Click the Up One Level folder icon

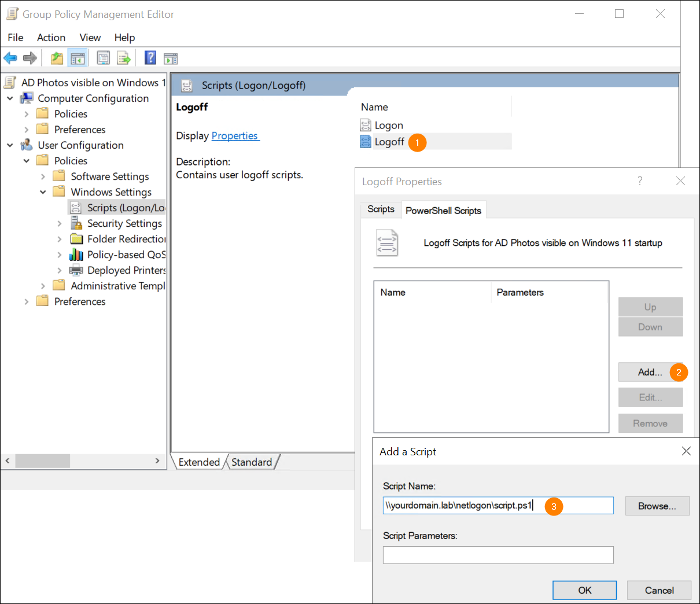[x=57, y=58]
